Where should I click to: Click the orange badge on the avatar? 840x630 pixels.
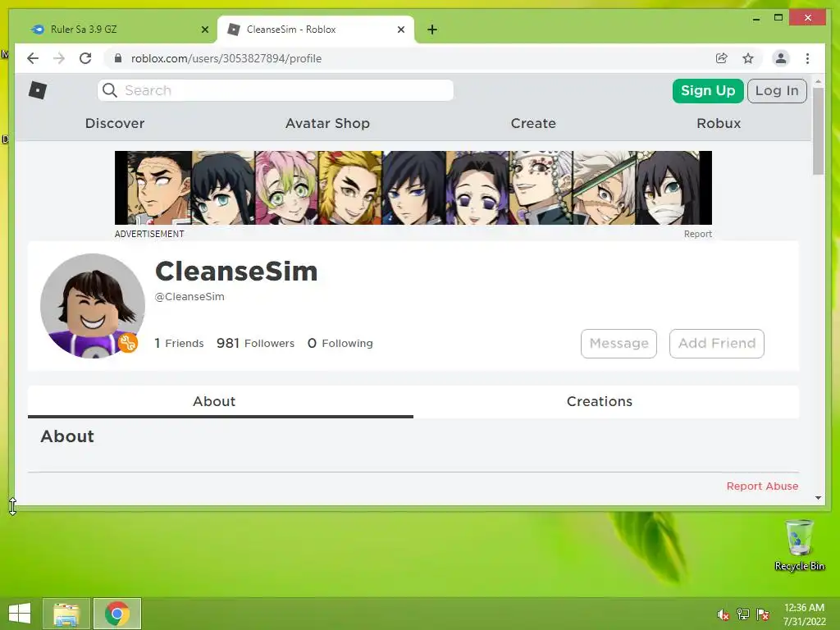(x=127, y=343)
